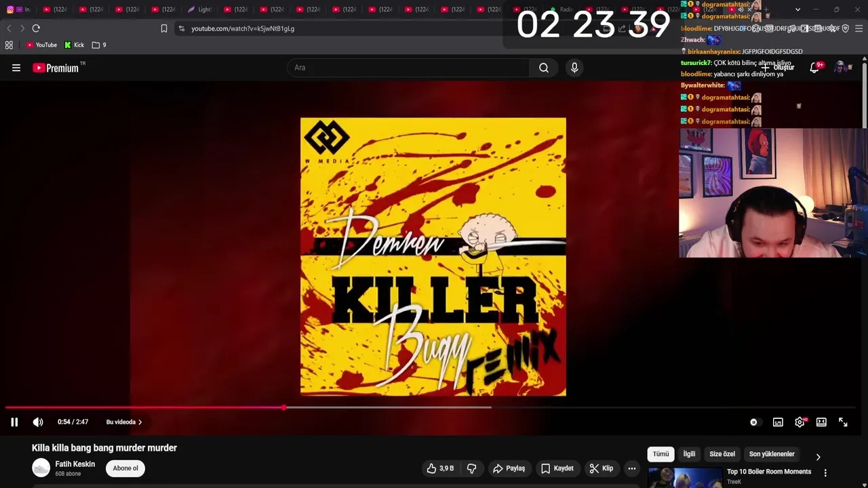Open the apps grid icon in bookmarks bar
The image size is (868, 488).
(x=9, y=45)
